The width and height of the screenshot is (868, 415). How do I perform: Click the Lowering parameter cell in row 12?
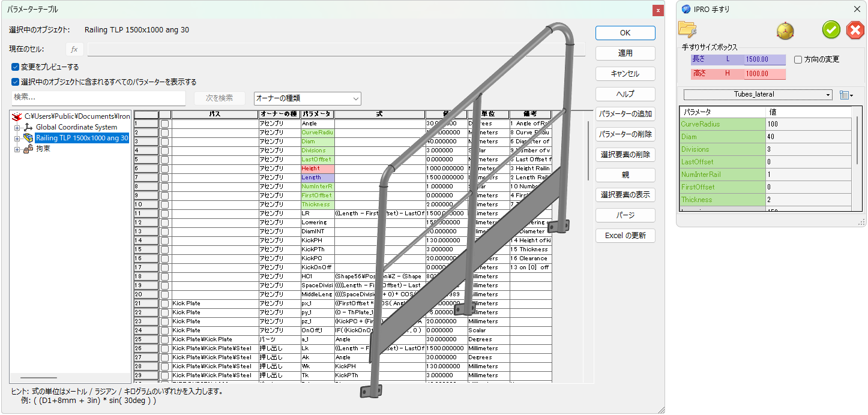point(317,222)
